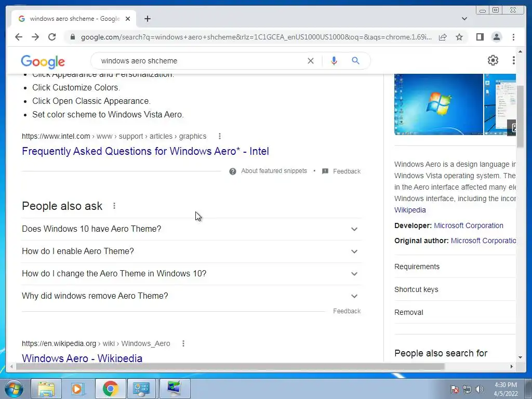Open Google quick settings gear
The width and height of the screenshot is (532, 399).
click(x=493, y=60)
